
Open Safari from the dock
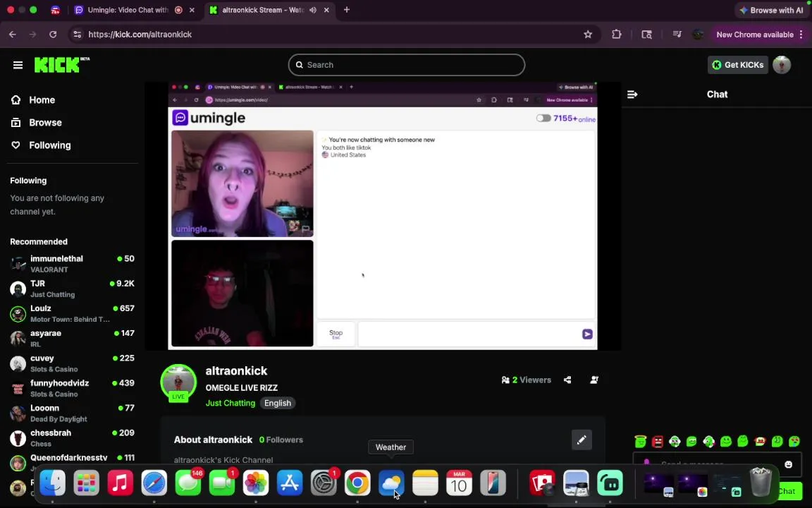tap(154, 483)
